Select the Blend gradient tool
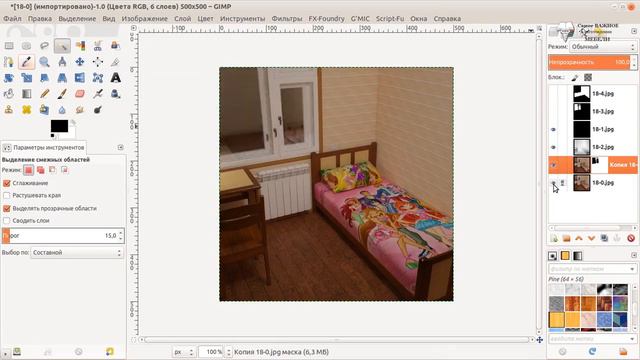This screenshot has width=640, height=360. tap(27, 94)
